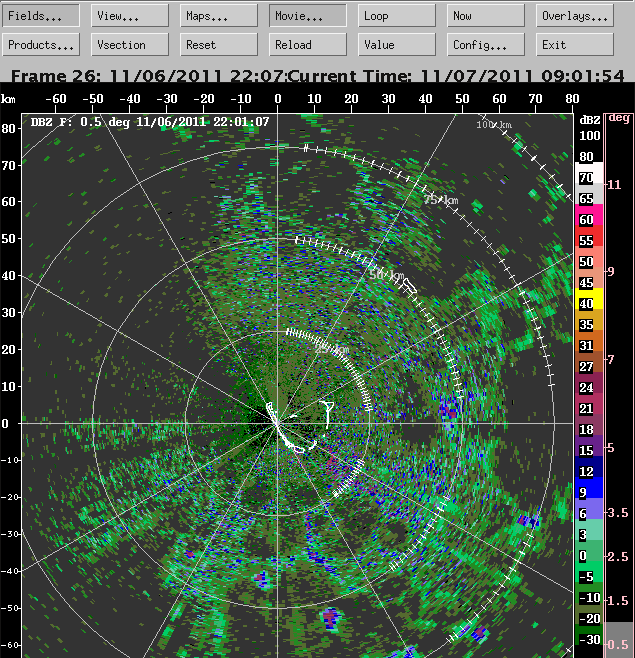Select the 5 deg elevation tick
The height and width of the screenshot is (658, 635).
[x=611, y=448]
